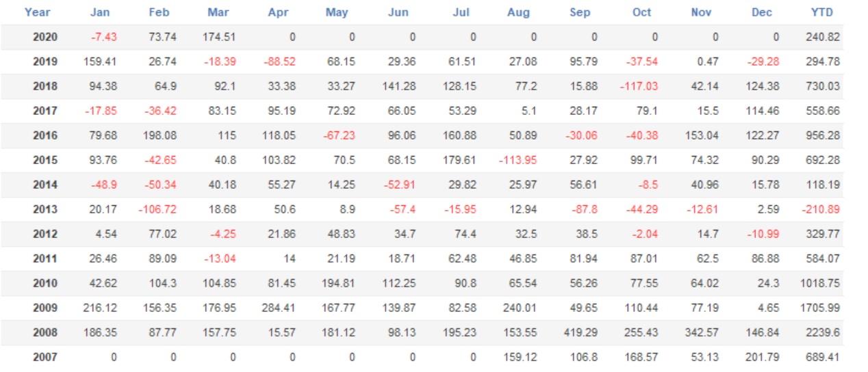Click the 2016 year row label
Viewport: 868px width, 372px height.
pyautogui.click(x=45, y=135)
